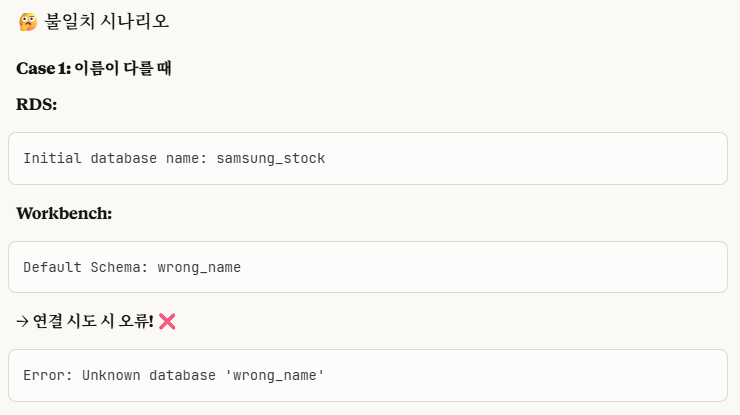740x415 pixels.
Task: Click the worried face emoji beside the title
Action: 28,22
